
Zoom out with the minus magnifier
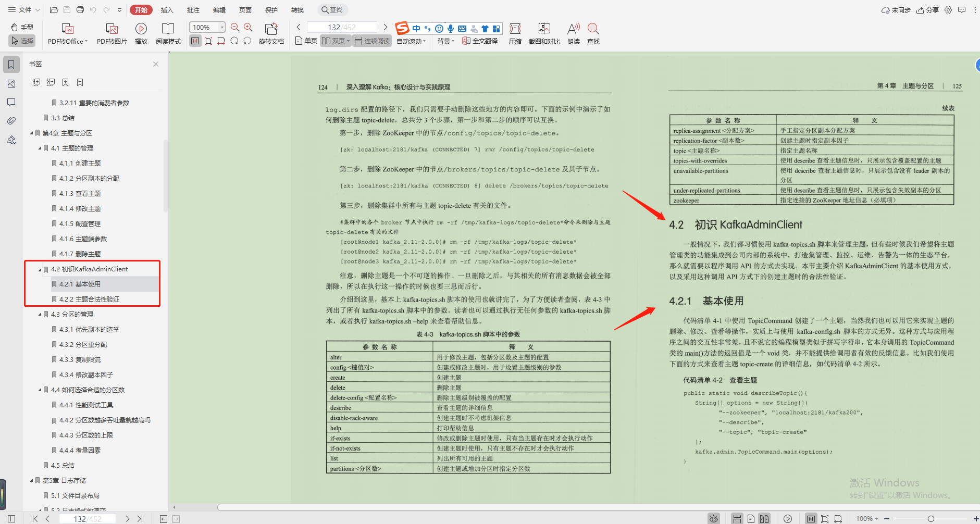click(235, 27)
